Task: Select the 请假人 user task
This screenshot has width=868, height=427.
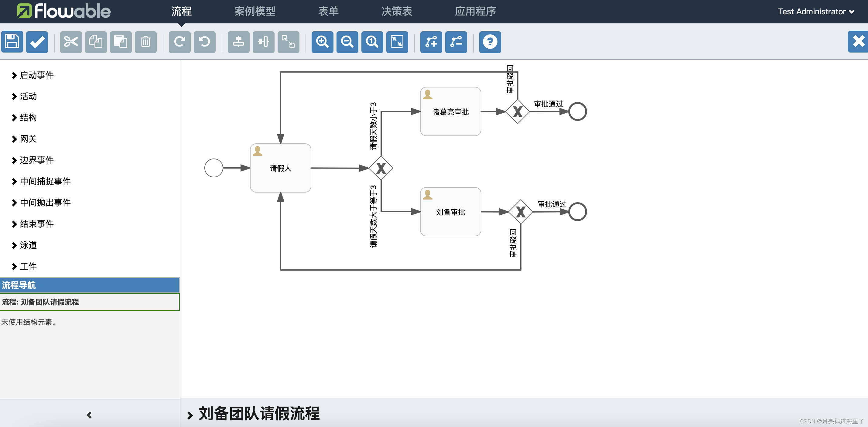Action: 281,168
